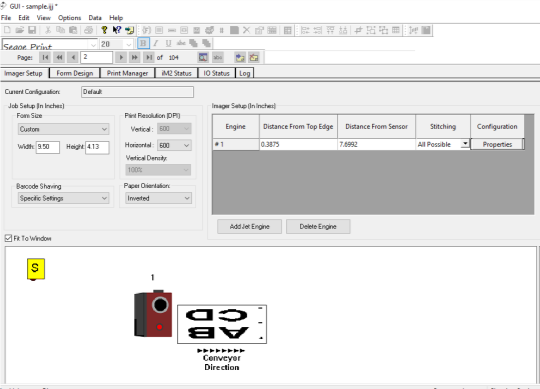The width and height of the screenshot is (540, 389).
Task: Activate the context help arrow-question icon
Action: [117, 30]
